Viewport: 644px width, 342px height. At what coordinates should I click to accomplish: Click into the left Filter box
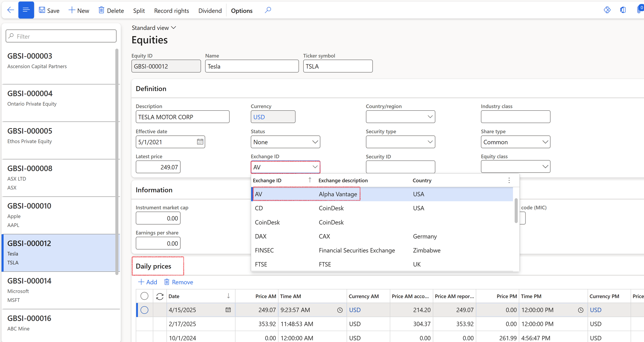coord(61,36)
